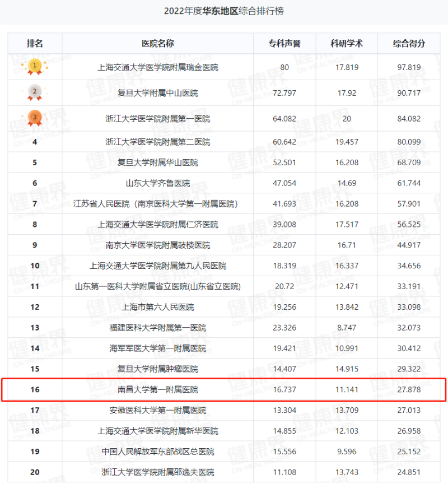Select 海军军医大学第一附属医院 hospital name
This screenshot has width=448, height=493.
pos(157,348)
